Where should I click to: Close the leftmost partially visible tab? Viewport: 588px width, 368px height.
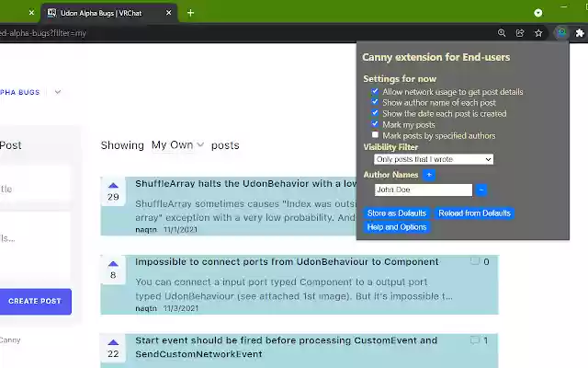(31, 13)
